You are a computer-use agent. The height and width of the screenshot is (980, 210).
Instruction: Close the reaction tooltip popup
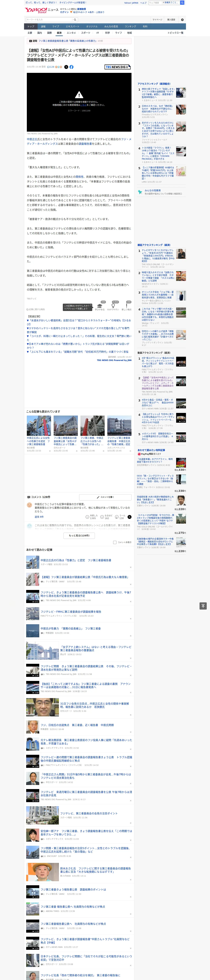[91, 305]
